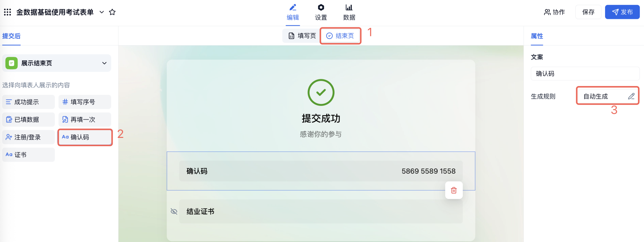The width and height of the screenshot is (644, 242).
Task: Switch to the 设置 tab
Action: tap(321, 12)
